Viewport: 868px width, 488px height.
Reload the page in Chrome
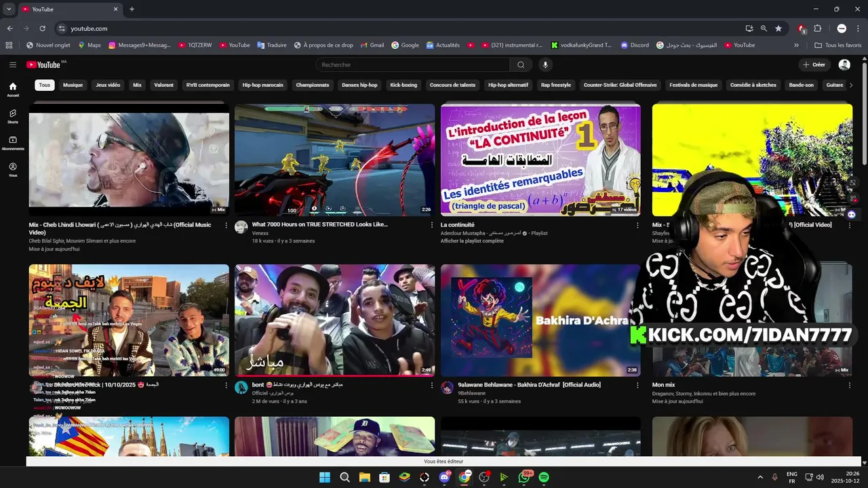tap(42, 28)
